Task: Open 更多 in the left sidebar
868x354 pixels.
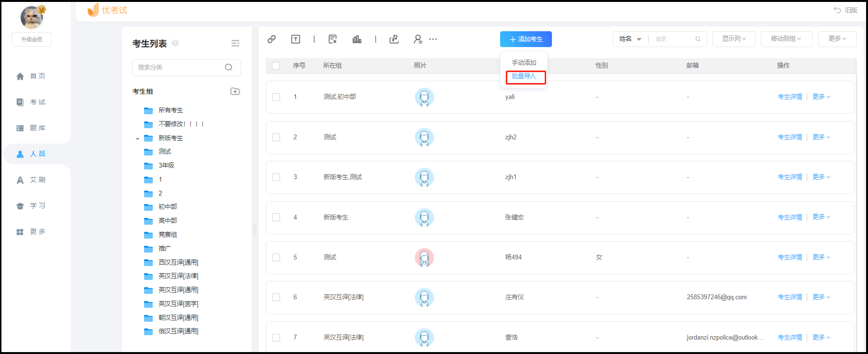Action: 31,232
